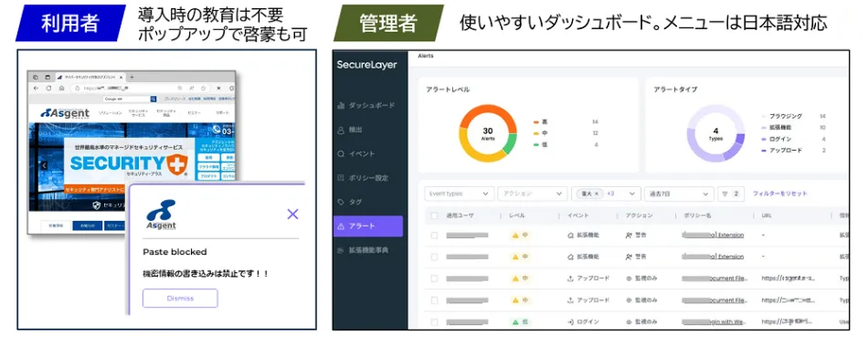The image size is (868, 346).
Task: Click the 低 level badge in the ログイン row
Action: click(520, 321)
